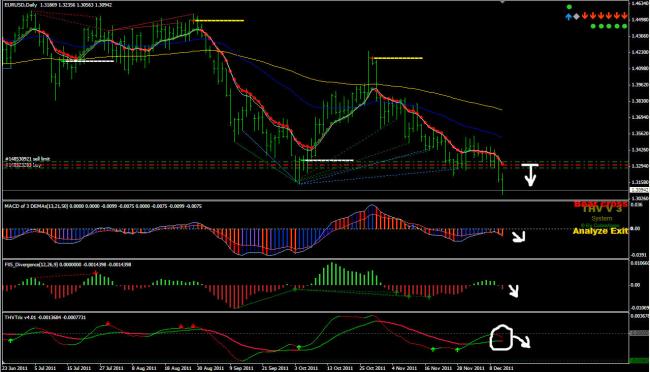This screenshot has width=650, height=372.
Task: Click the red Bear cross text
Action: tap(600, 204)
